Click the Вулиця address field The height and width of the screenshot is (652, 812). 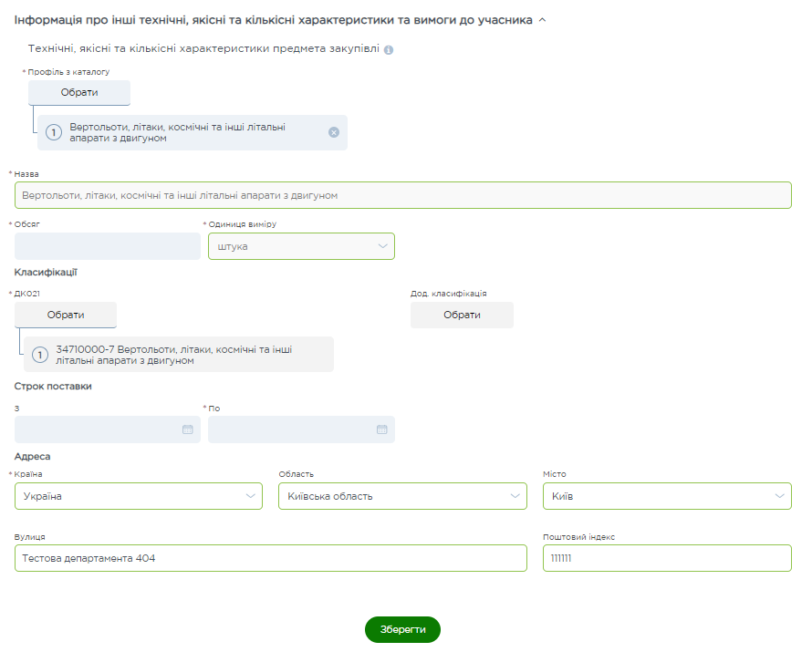tap(271, 558)
